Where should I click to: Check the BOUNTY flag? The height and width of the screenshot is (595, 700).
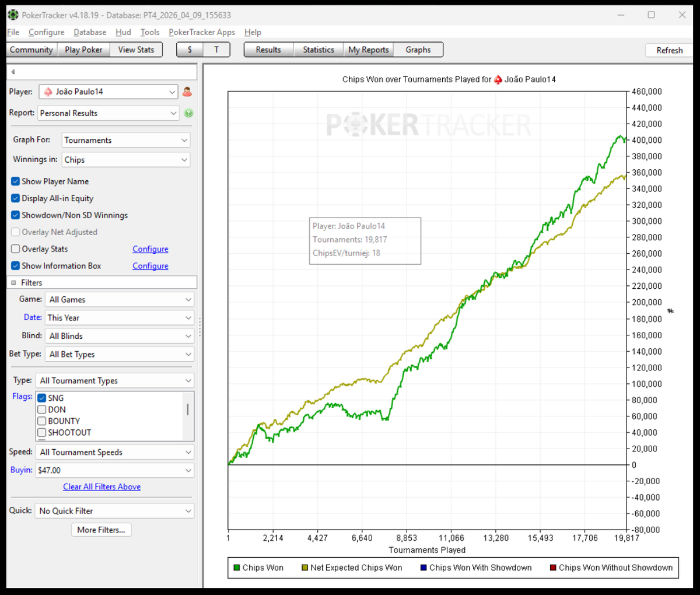coord(42,421)
